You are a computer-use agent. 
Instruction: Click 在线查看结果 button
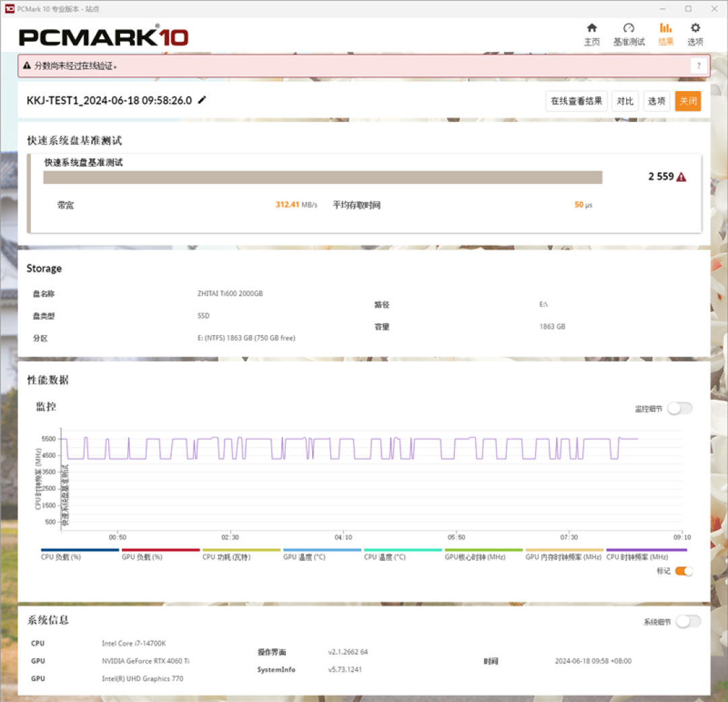pyautogui.click(x=576, y=101)
